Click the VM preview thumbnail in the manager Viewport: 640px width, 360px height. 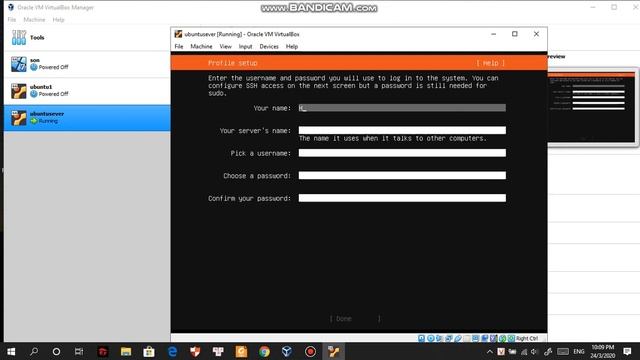[x=591, y=107]
